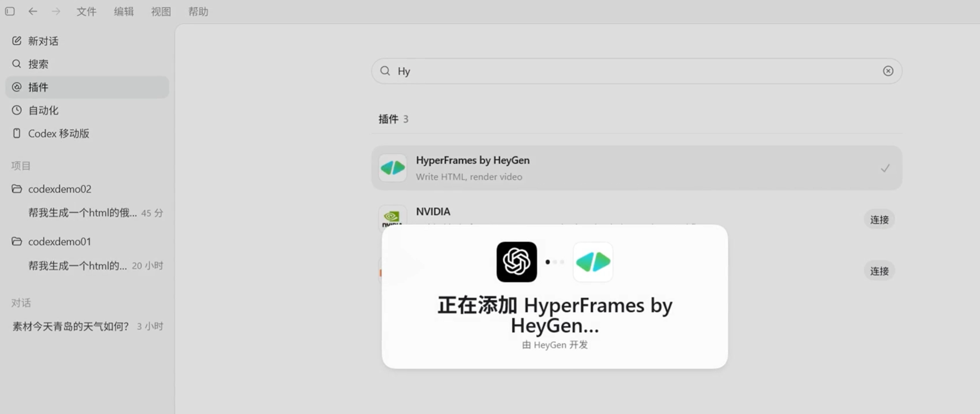Open the 帮助 menu
The width and height of the screenshot is (980, 414).
pos(198,12)
